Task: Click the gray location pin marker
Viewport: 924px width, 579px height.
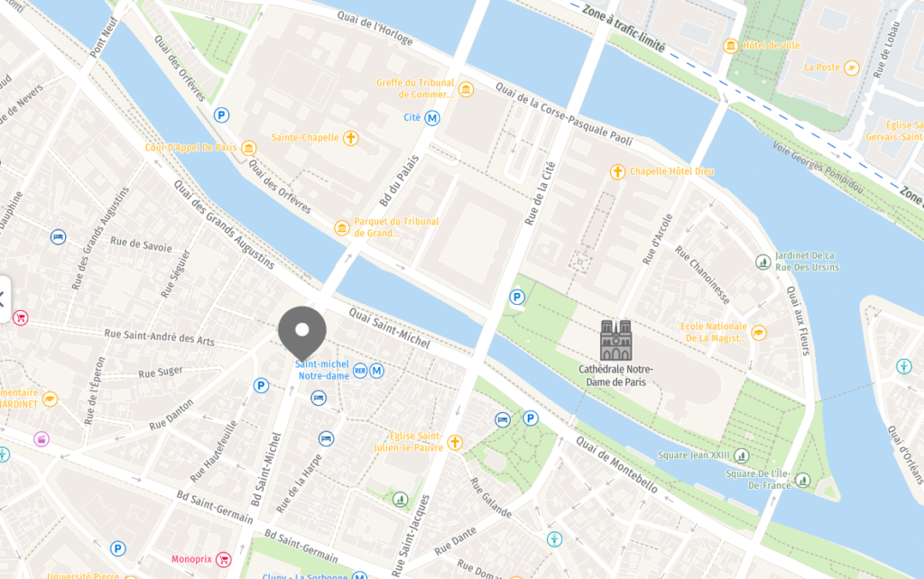Action: [302, 332]
